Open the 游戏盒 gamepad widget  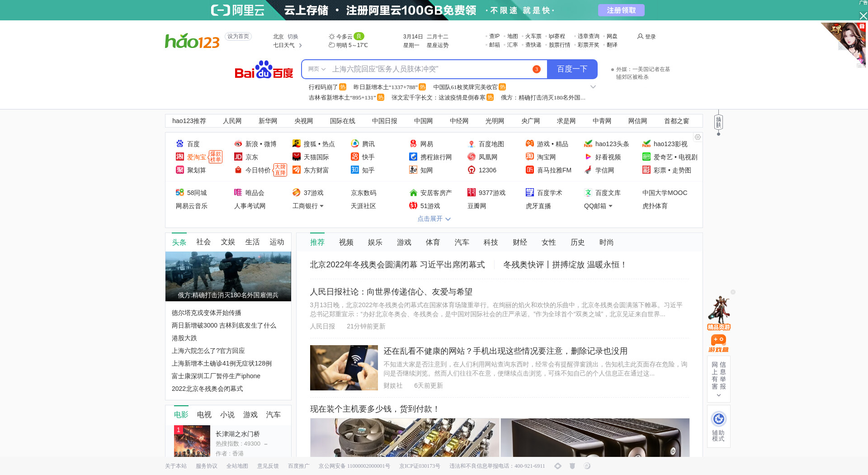pyautogui.click(x=718, y=343)
